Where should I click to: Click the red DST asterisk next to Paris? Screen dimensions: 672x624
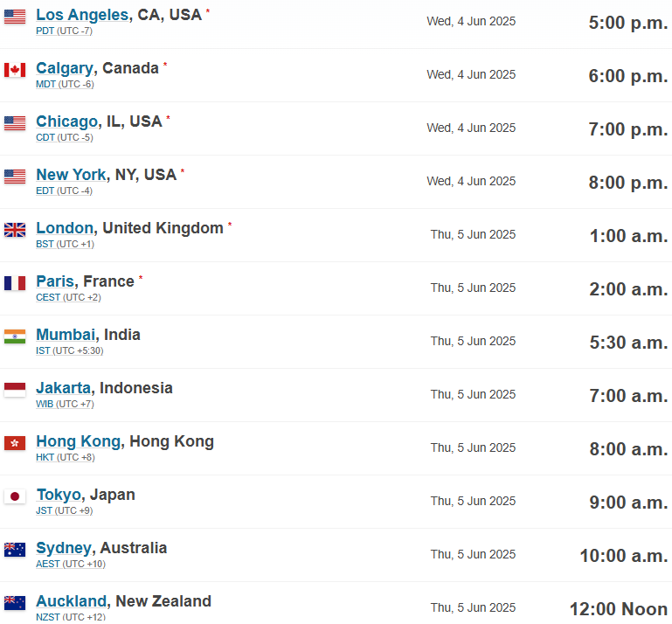click(x=141, y=278)
